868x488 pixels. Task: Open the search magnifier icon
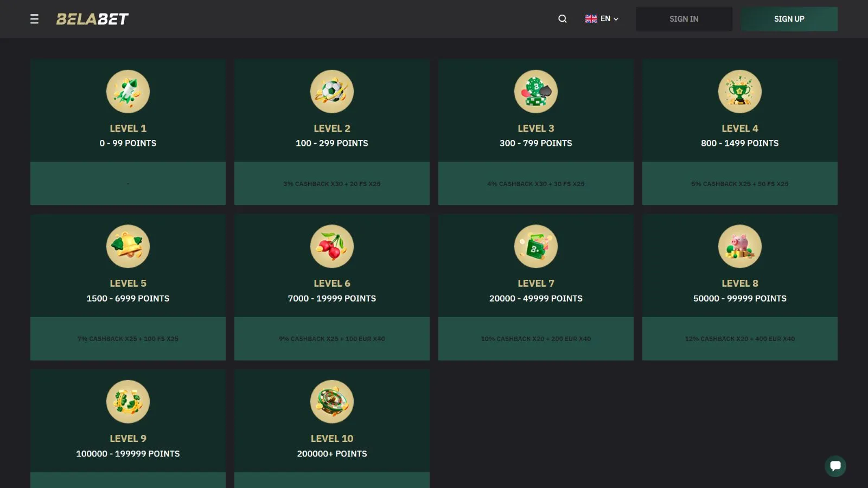pyautogui.click(x=563, y=19)
